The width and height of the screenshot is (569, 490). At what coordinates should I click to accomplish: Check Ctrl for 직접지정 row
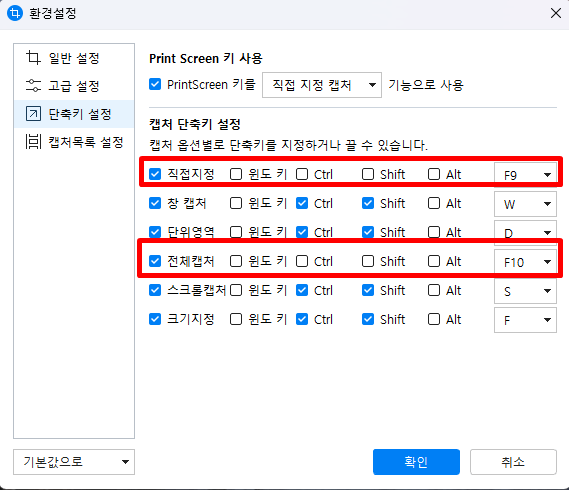pos(302,174)
